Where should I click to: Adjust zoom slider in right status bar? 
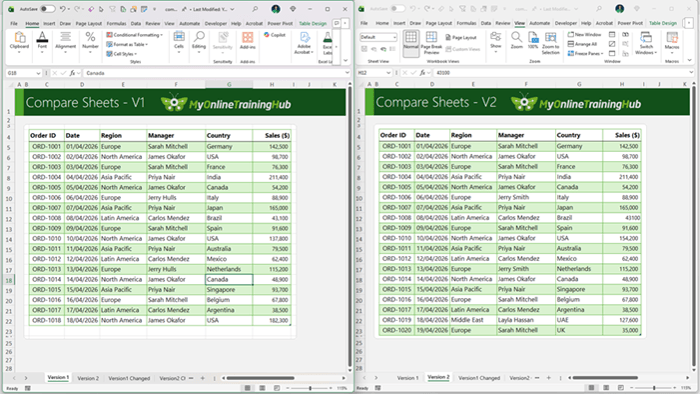click(654, 388)
